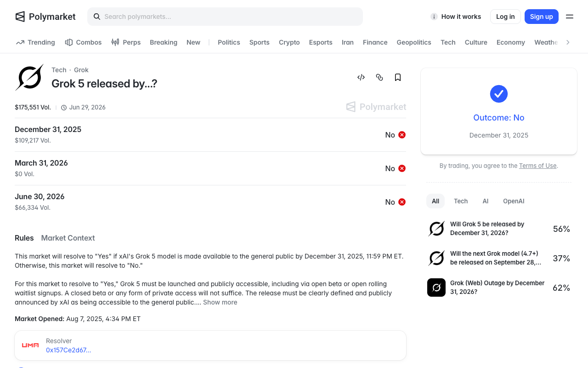Select the June 30, 2026 outcome row
Screen dimensions: 588x368
click(x=210, y=202)
